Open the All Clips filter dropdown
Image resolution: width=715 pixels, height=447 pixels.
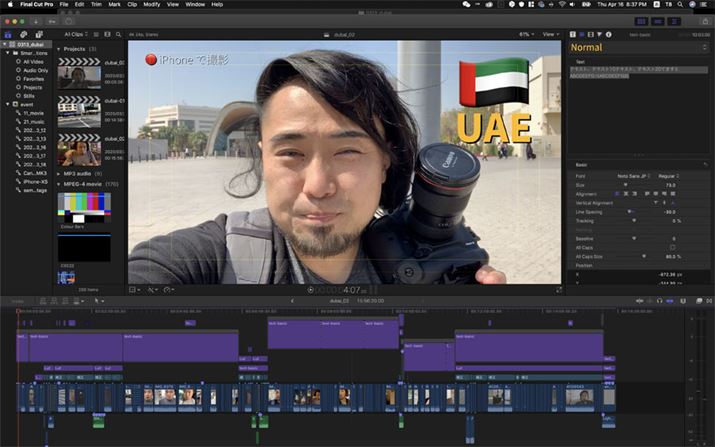point(76,35)
